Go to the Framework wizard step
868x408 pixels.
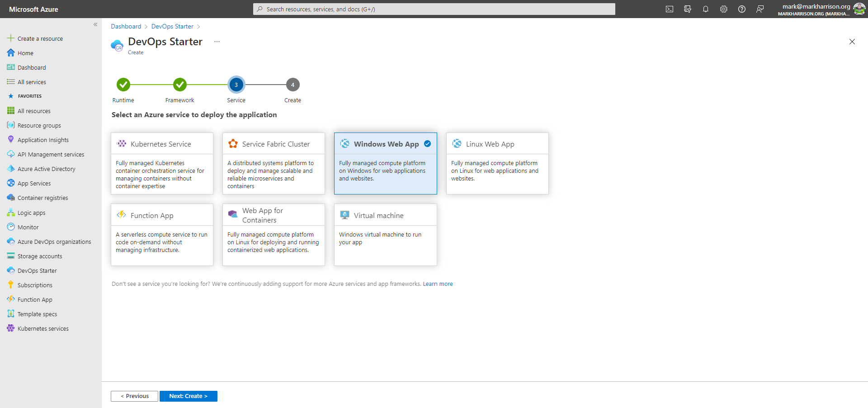tap(180, 85)
